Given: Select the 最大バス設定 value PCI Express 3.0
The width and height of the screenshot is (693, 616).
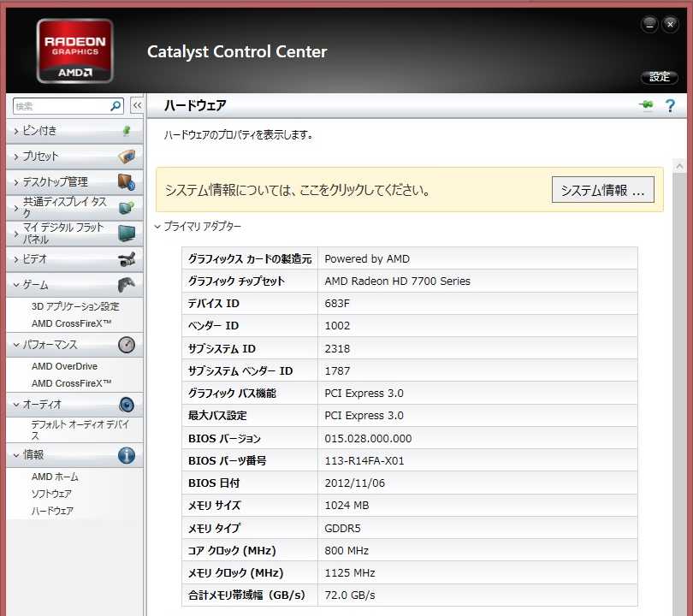Looking at the screenshot, I should coord(364,416).
